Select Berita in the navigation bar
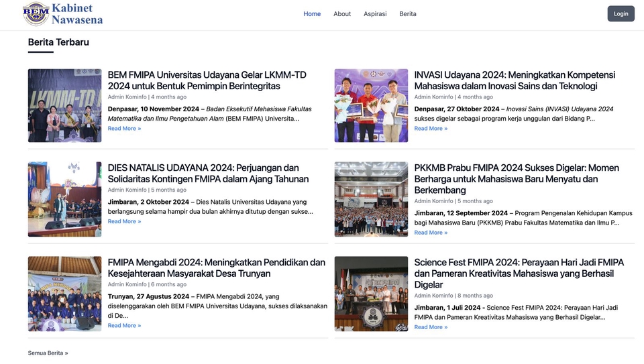 407,14
